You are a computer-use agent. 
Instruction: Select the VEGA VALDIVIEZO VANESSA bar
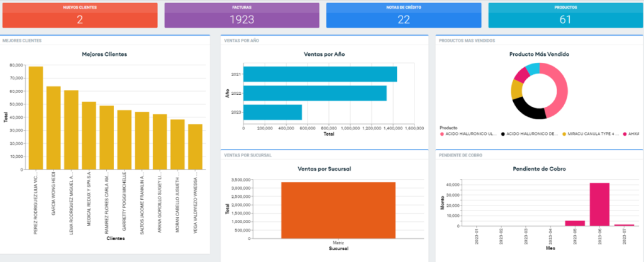tap(195, 147)
